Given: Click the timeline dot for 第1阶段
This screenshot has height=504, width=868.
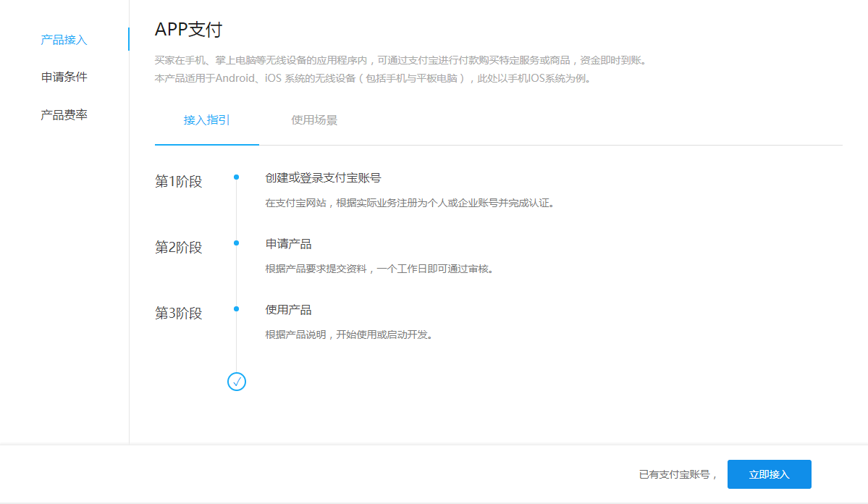Looking at the screenshot, I should tap(237, 177).
